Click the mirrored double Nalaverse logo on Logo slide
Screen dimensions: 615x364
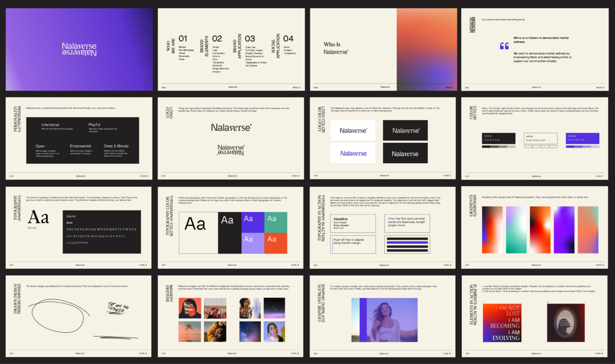point(231,150)
